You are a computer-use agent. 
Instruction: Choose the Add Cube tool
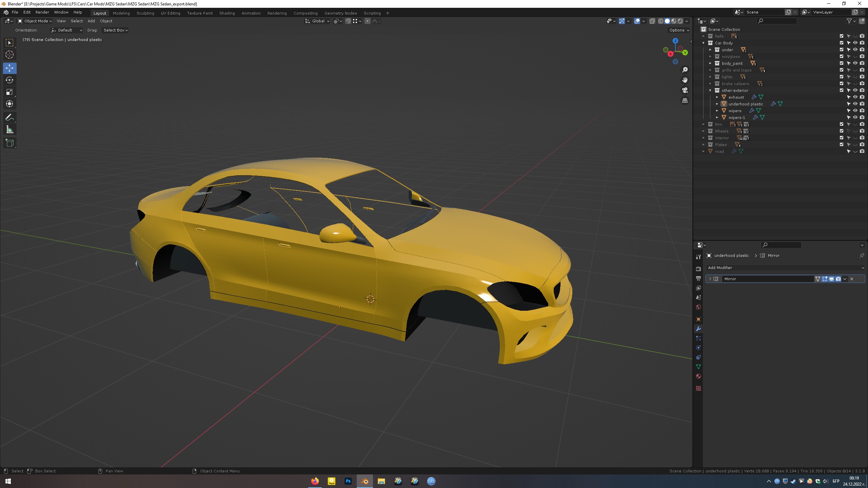[9, 143]
